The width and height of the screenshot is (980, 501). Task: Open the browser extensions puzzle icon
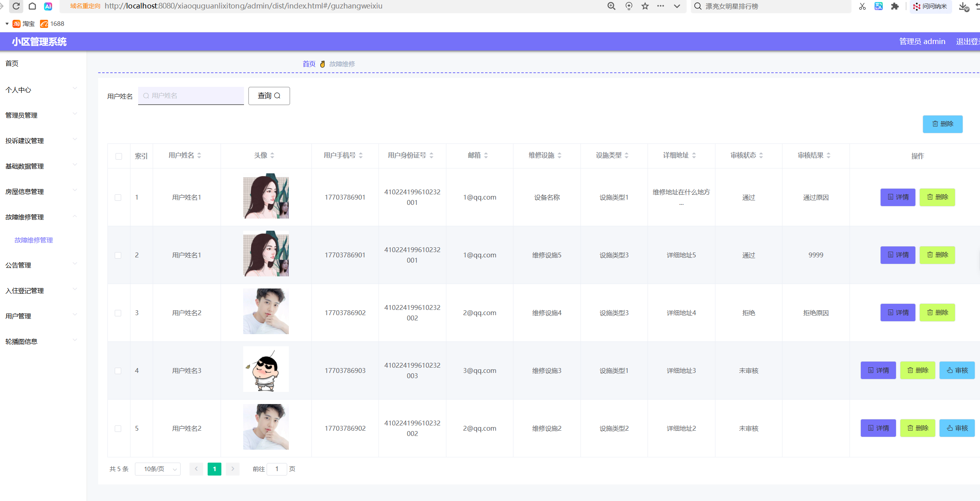click(895, 6)
